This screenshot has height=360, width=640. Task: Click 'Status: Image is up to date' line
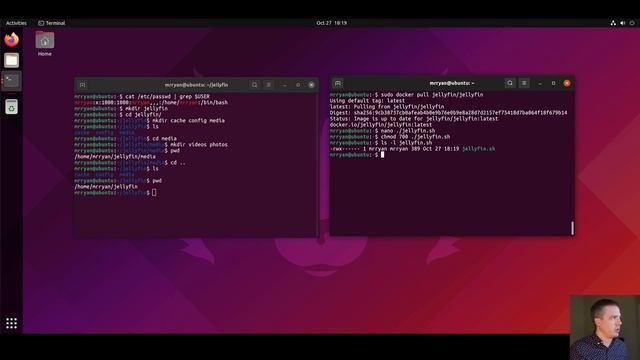click(x=414, y=119)
